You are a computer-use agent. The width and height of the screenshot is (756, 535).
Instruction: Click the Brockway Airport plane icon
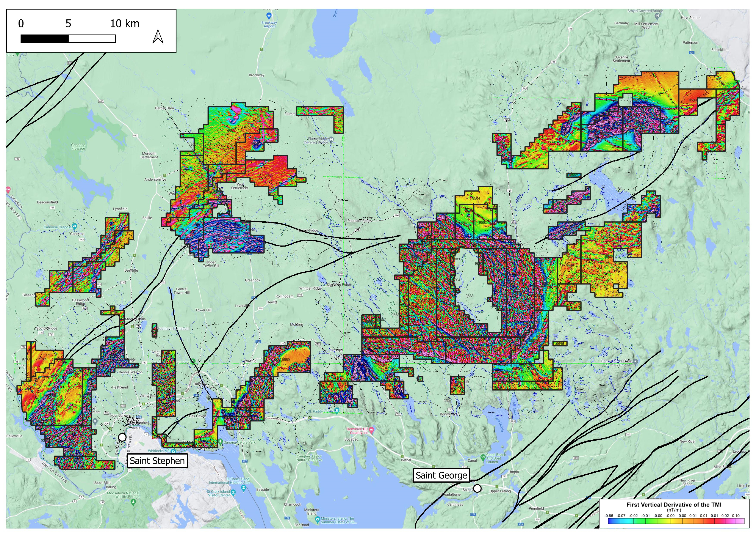pyautogui.click(x=269, y=16)
